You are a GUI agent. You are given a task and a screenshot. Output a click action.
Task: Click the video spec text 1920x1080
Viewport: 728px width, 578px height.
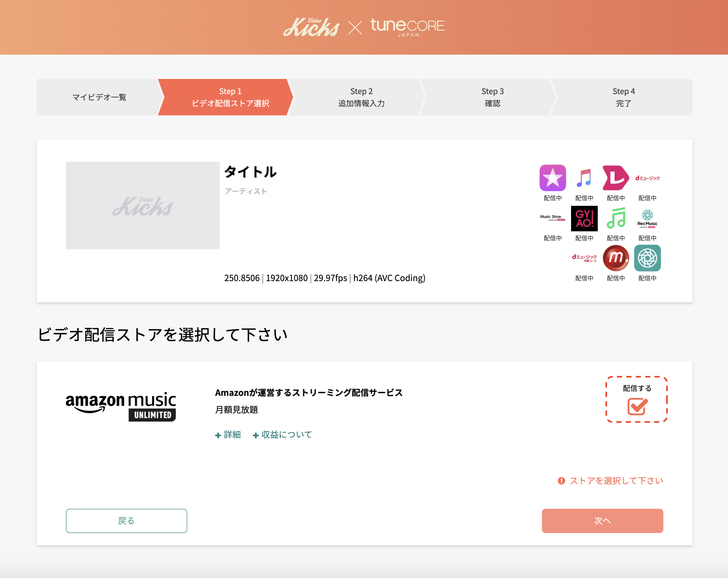pos(287,278)
